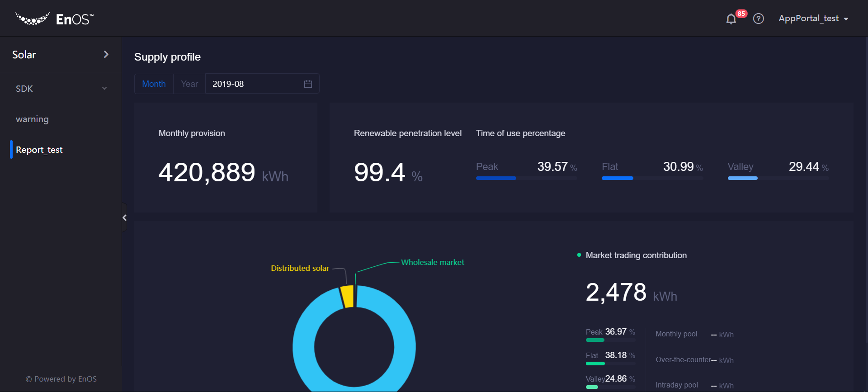Click the 2019-08 date input field
Screen dimensions: 868x392
[x=262, y=84]
